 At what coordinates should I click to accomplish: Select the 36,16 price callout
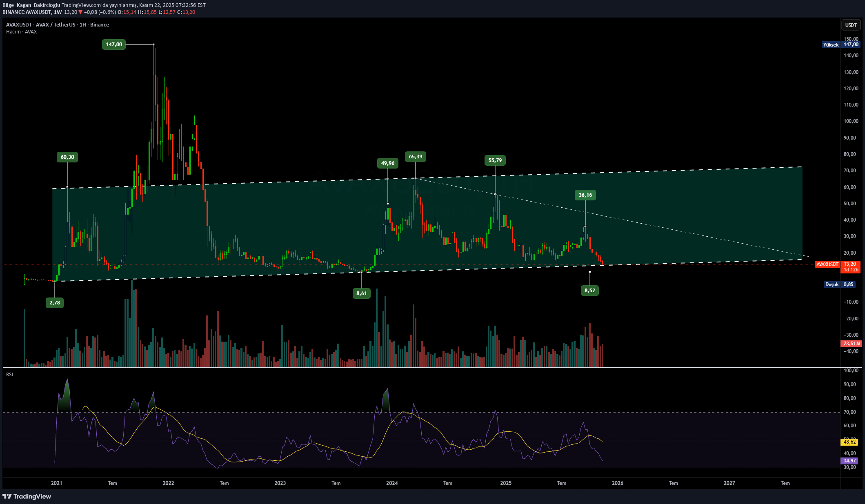(x=585, y=195)
